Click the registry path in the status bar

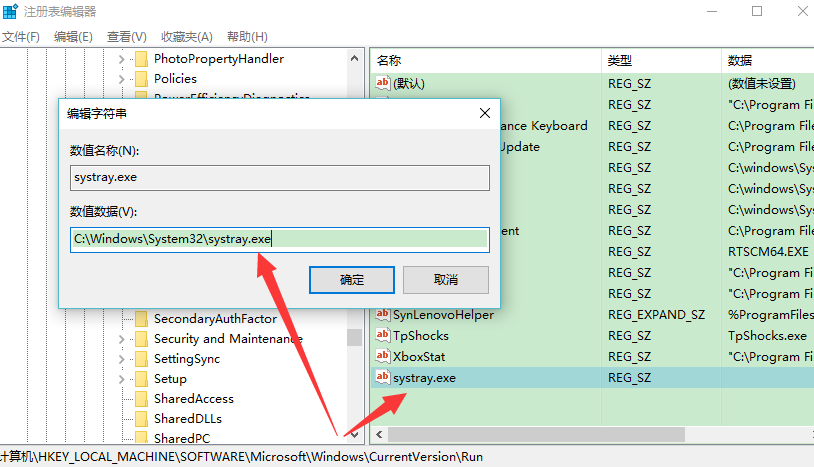click(x=241, y=457)
